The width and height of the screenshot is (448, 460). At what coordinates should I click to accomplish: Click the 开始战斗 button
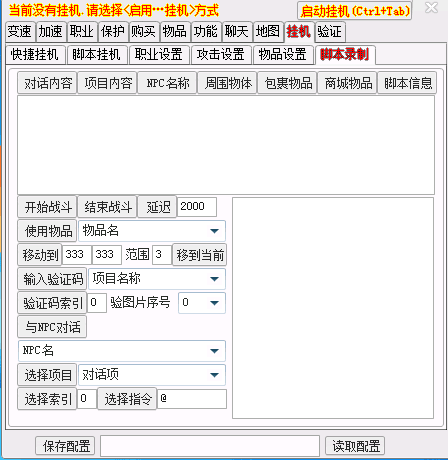click(47, 207)
